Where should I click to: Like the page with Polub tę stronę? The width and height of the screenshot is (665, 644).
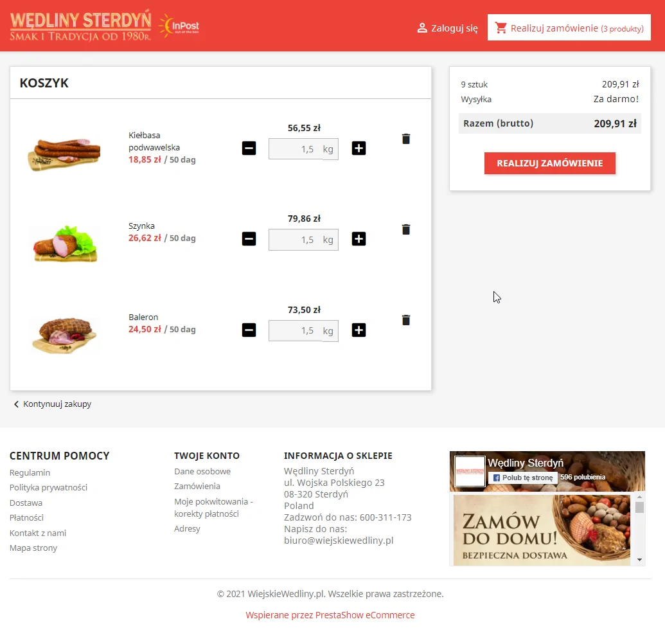(x=522, y=478)
